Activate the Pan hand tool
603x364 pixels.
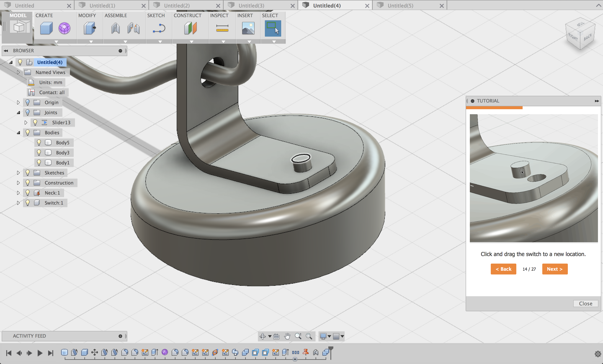tap(287, 336)
